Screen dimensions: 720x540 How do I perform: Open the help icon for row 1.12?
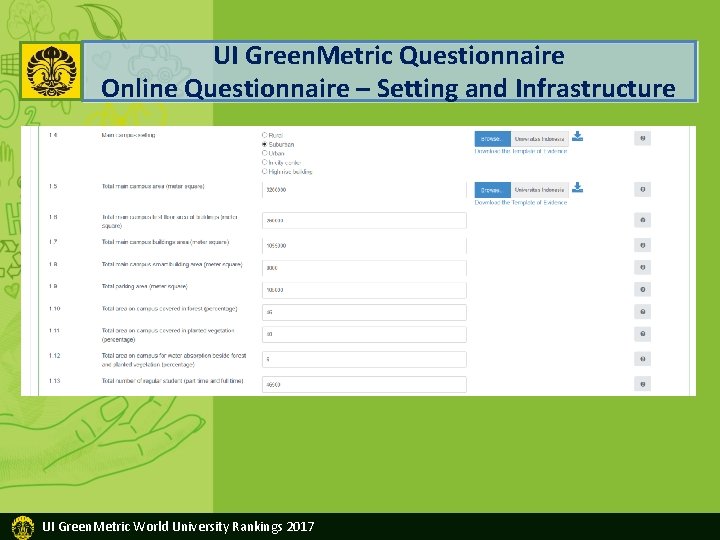tap(642, 359)
